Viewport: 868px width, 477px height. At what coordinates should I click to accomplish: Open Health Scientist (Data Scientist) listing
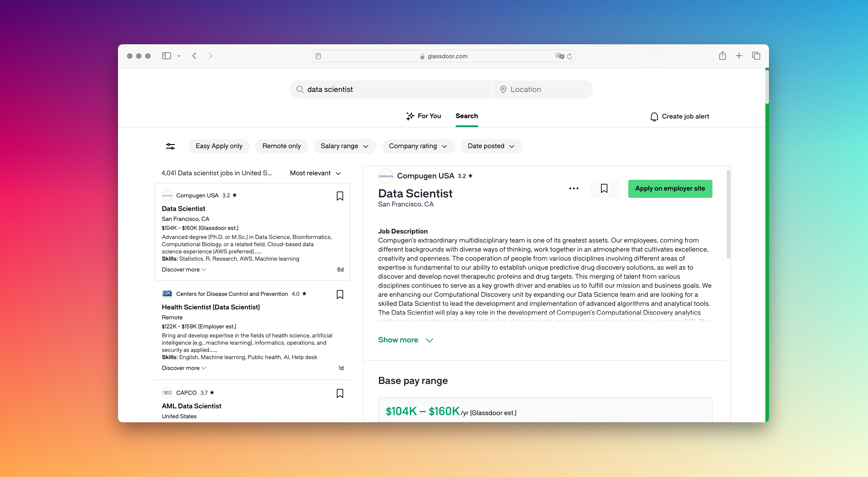point(211,307)
